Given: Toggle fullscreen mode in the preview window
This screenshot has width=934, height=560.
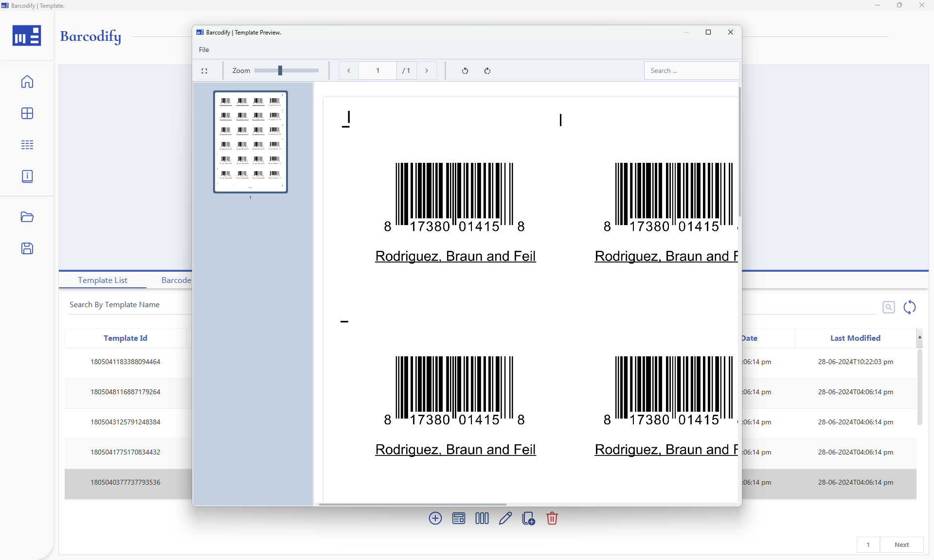Looking at the screenshot, I should (x=205, y=70).
